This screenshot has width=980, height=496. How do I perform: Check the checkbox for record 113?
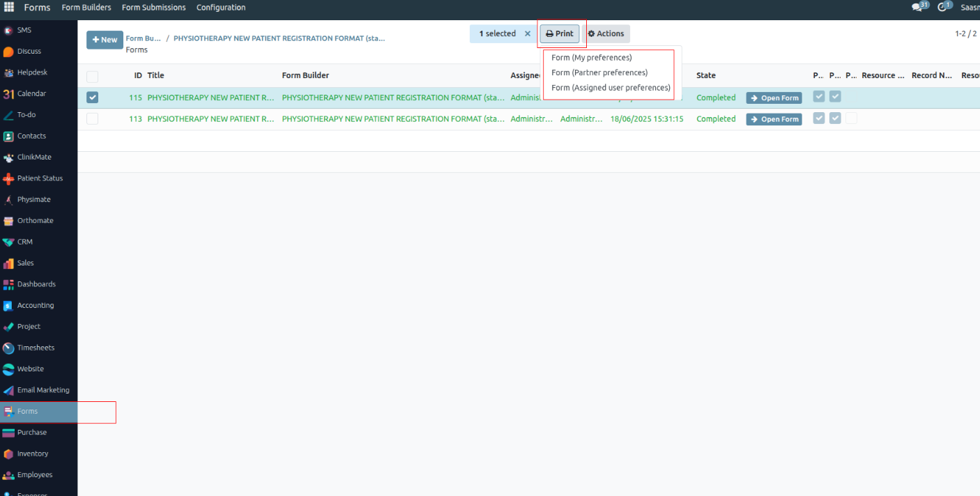click(92, 119)
